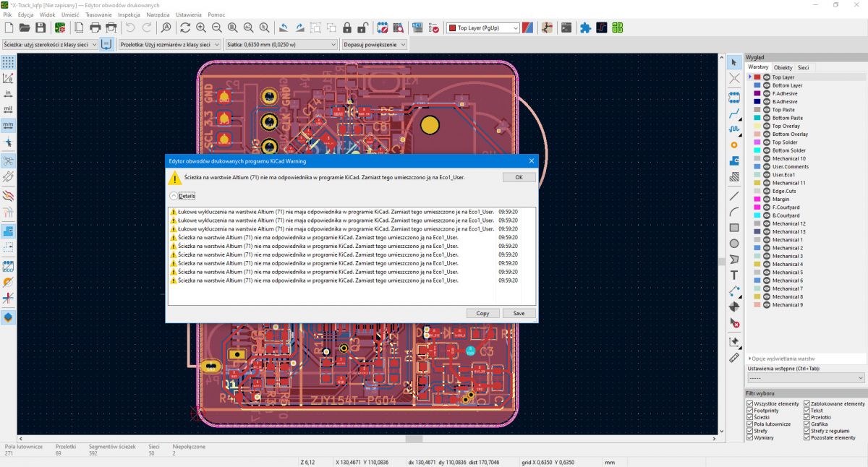
Task: Switch to the Obiekty tab
Action: coord(783,67)
